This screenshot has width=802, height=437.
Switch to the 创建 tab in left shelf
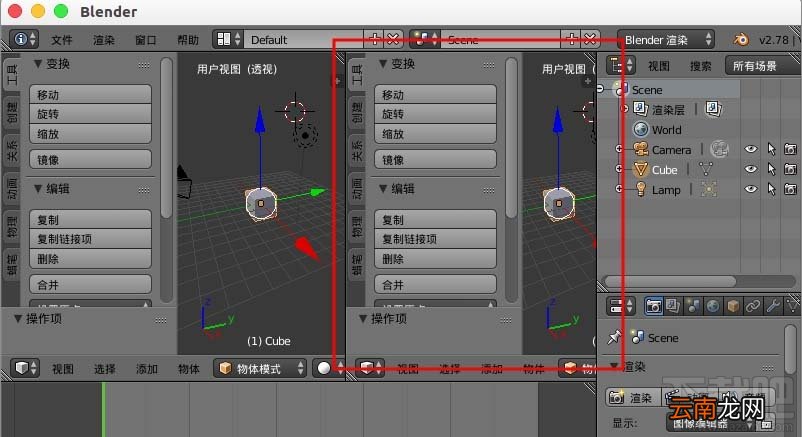click(12, 112)
